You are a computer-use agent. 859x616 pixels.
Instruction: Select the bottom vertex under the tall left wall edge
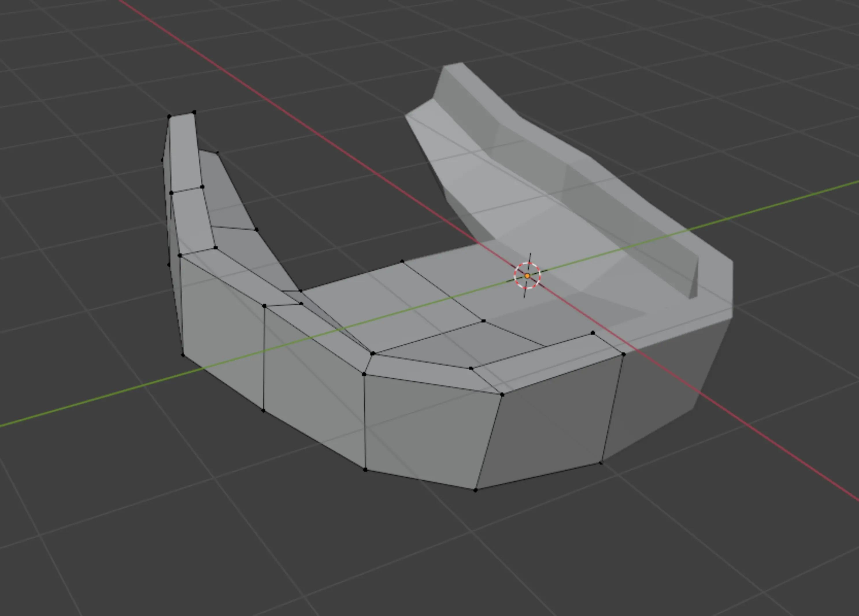coord(264,410)
